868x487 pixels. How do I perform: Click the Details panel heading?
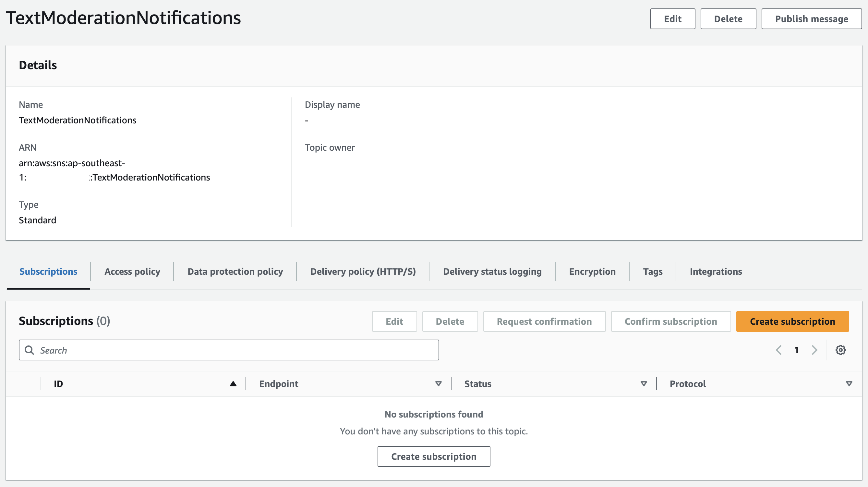pyautogui.click(x=38, y=65)
